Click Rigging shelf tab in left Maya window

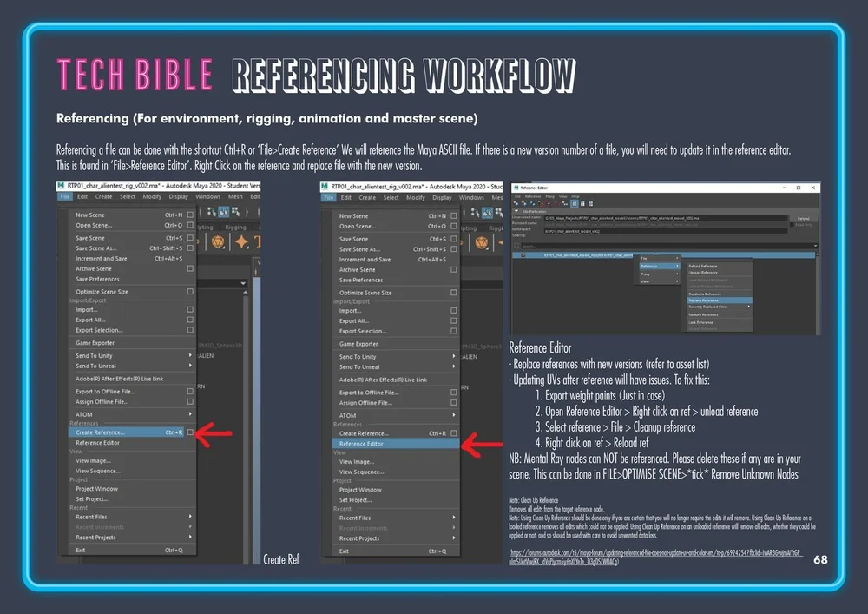pos(235,227)
